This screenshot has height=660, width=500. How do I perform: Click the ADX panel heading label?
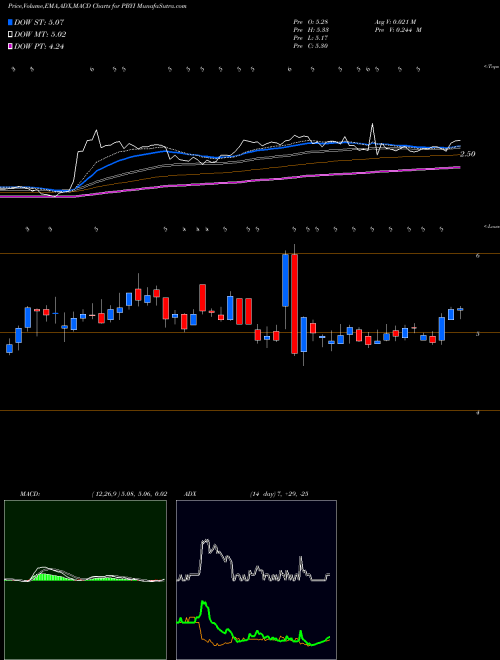(x=189, y=493)
